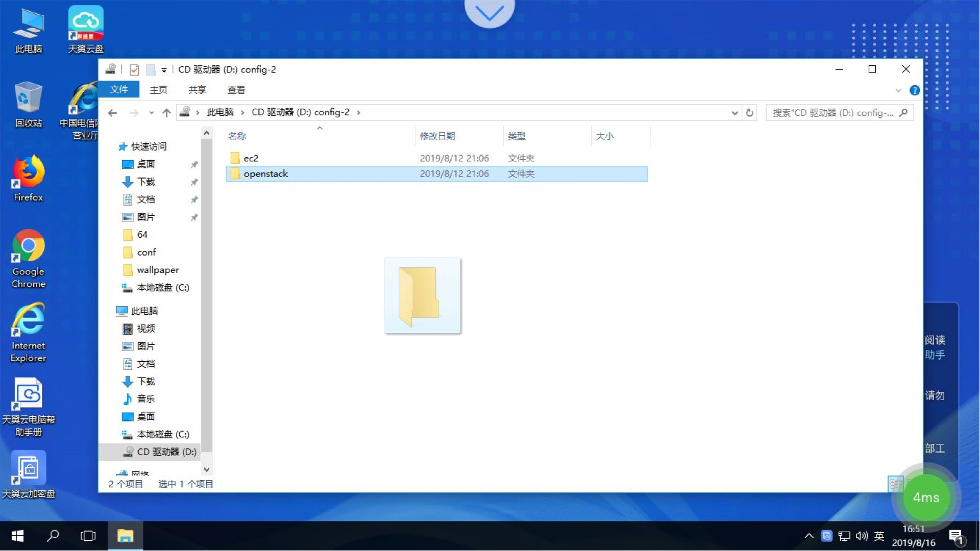Viewport: 980px width, 551px height.
Task: Toggle the 快速访问 pin for 下载
Action: coord(194,182)
